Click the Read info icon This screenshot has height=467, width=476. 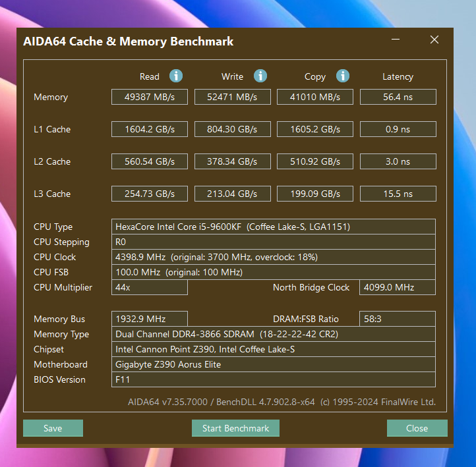click(176, 76)
